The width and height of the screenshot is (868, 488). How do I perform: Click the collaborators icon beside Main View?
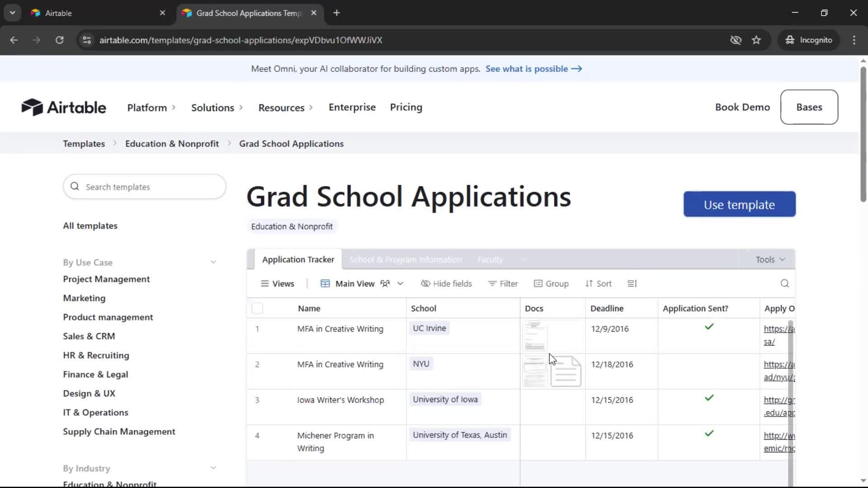pyautogui.click(x=385, y=283)
